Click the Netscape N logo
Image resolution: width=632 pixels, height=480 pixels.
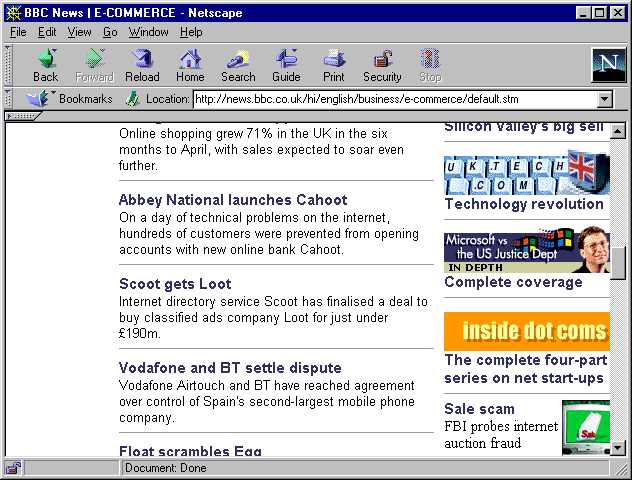click(x=608, y=65)
